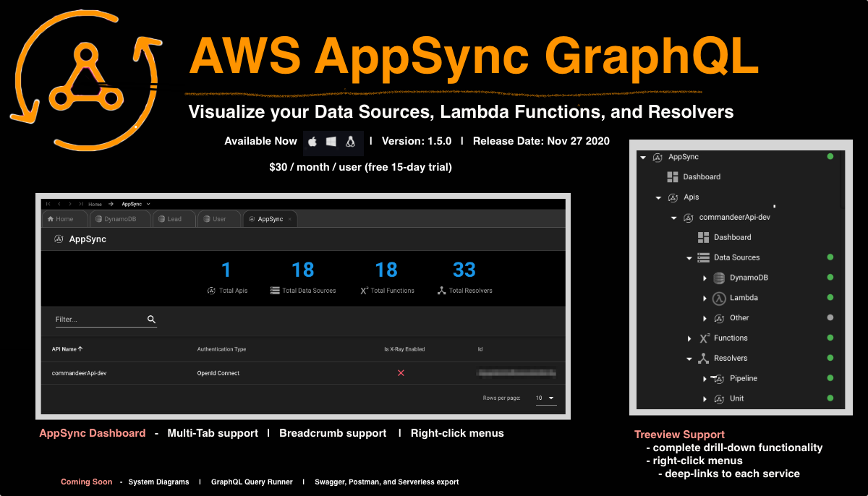Click the search magnifier icon beside Filter
868x496 pixels.
pyautogui.click(x=152, y=319)
